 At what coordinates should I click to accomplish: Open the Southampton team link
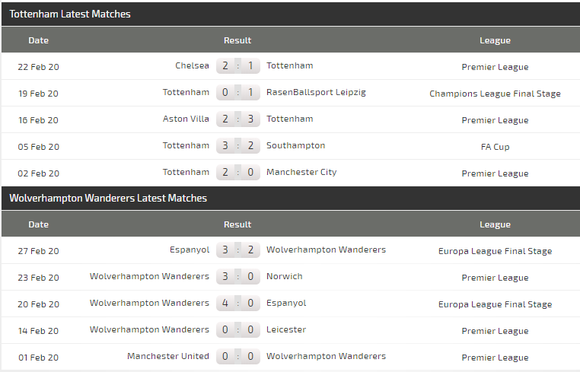(296, 146)
